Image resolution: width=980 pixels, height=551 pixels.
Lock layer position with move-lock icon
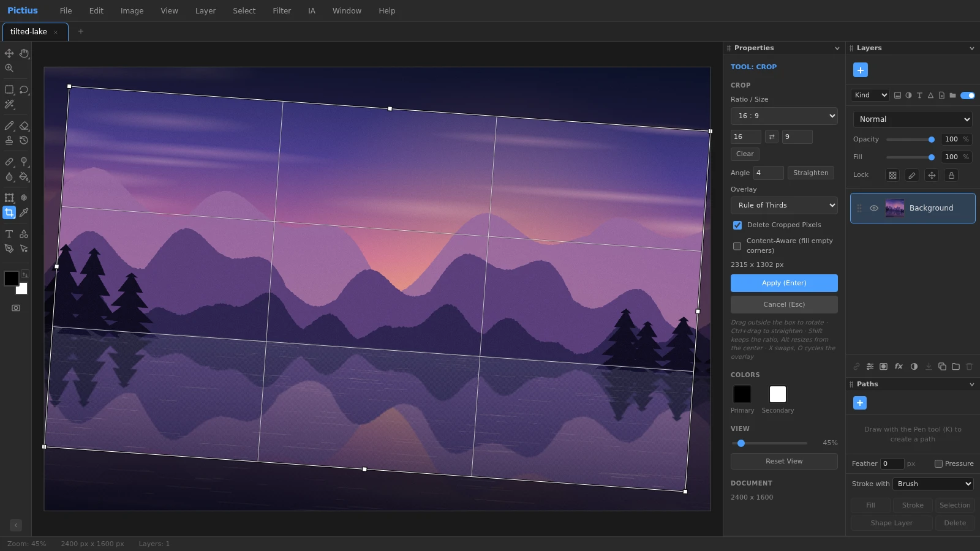point(932,175)
